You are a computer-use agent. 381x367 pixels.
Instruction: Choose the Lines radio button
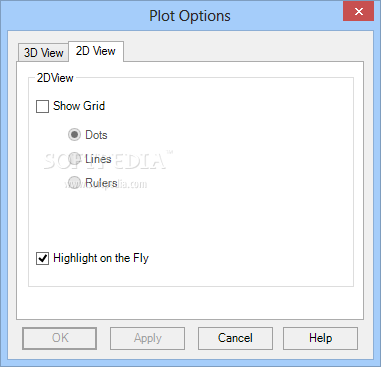pyautogui.click(x=74, y=159)
